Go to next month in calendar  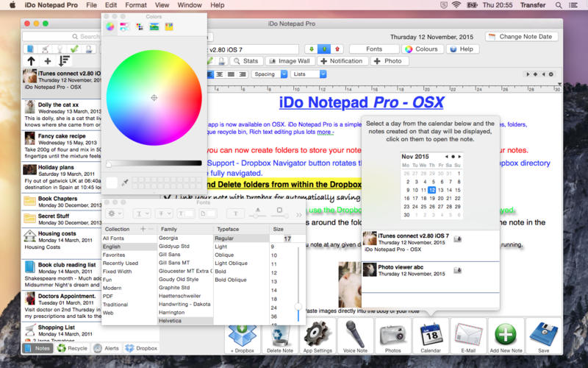click(459, 157)
